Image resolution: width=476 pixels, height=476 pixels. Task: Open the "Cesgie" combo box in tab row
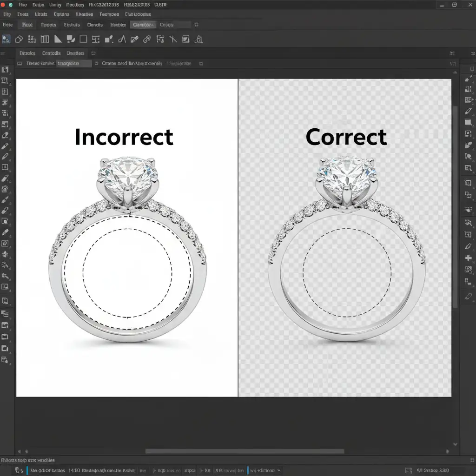tap(174, 25)
